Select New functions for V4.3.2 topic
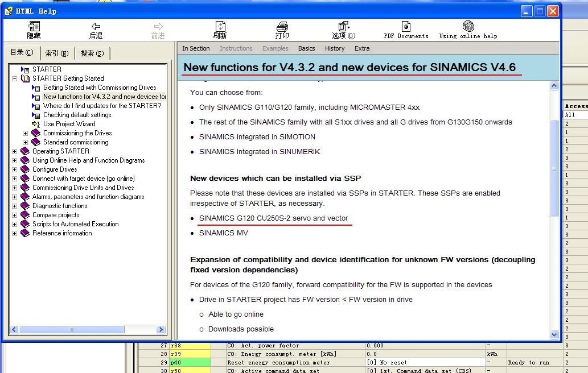The image size is (588, 373). pos(104,97)
